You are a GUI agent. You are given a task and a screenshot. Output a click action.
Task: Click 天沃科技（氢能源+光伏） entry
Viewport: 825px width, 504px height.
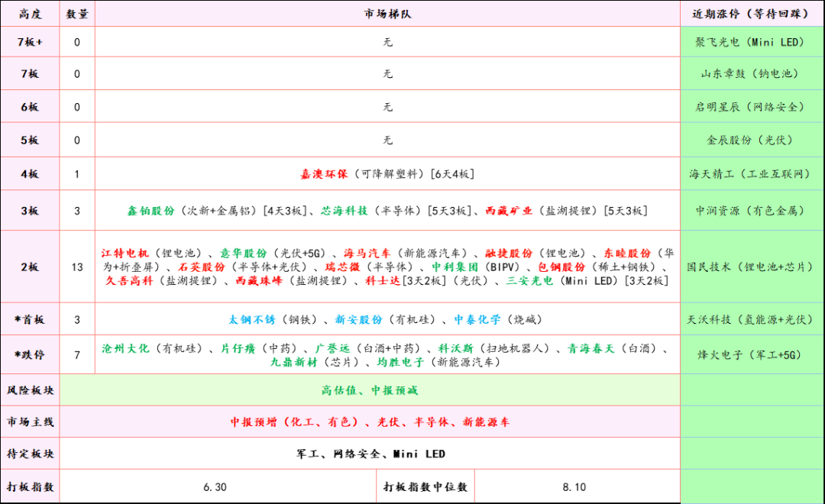tap(750, 319)
